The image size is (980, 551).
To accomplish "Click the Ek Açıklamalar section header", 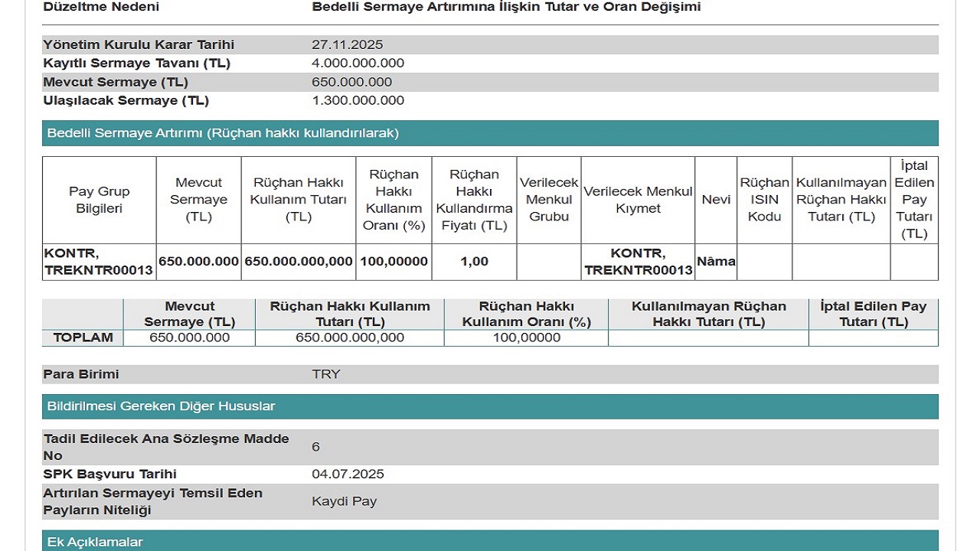I will [95, 542].
